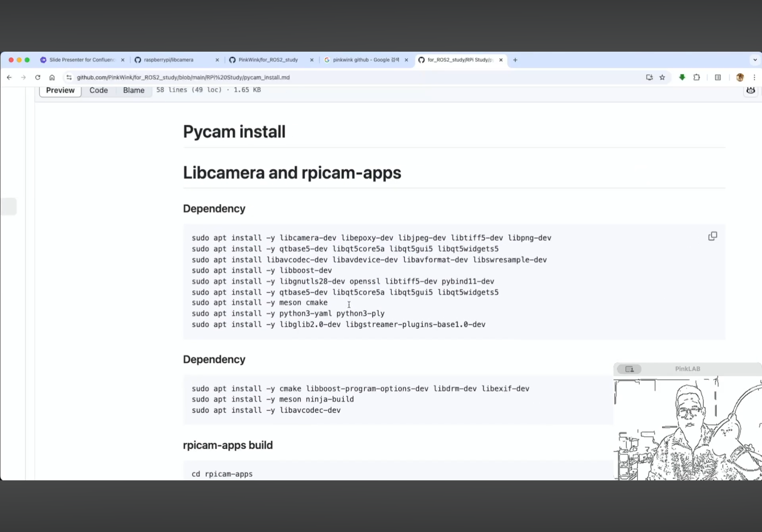Switch to PinkWink/for_ROS2_study tab
Viewport: 762px width, 532px height.
(268, 60)
